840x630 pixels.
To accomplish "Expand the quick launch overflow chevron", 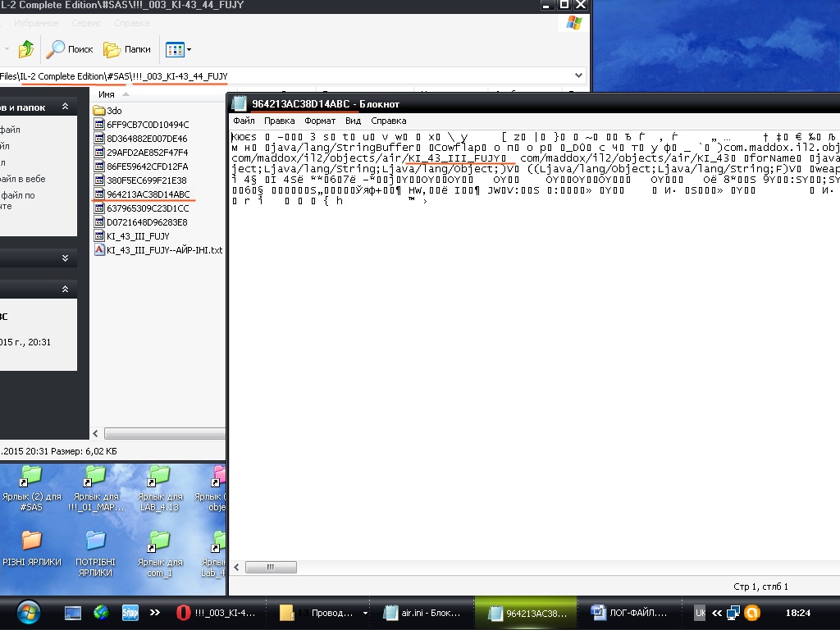I will tap(154, 612).
